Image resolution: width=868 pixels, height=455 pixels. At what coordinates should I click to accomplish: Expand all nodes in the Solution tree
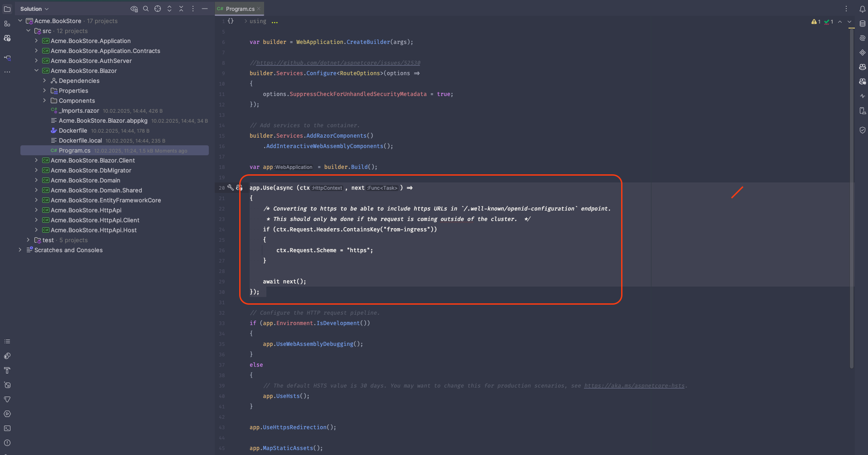(169, 9)
